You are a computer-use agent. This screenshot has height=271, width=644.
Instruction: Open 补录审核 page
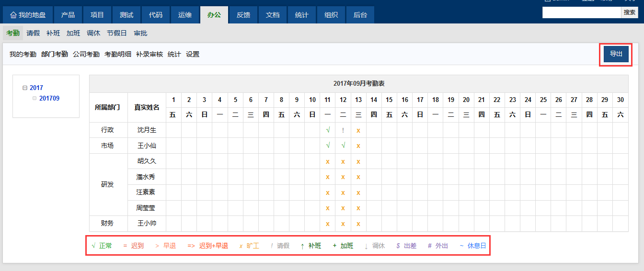[x=149, y=55]
